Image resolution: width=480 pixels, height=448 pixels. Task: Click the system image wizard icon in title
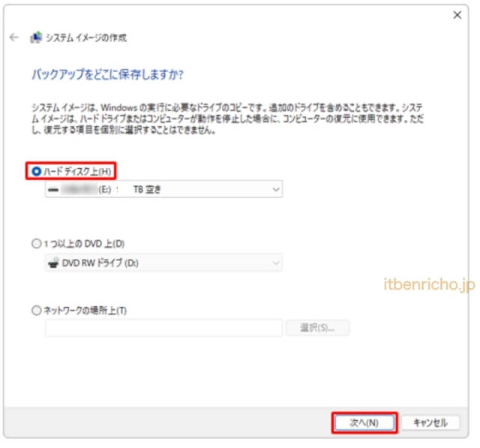tap(35, 38)
